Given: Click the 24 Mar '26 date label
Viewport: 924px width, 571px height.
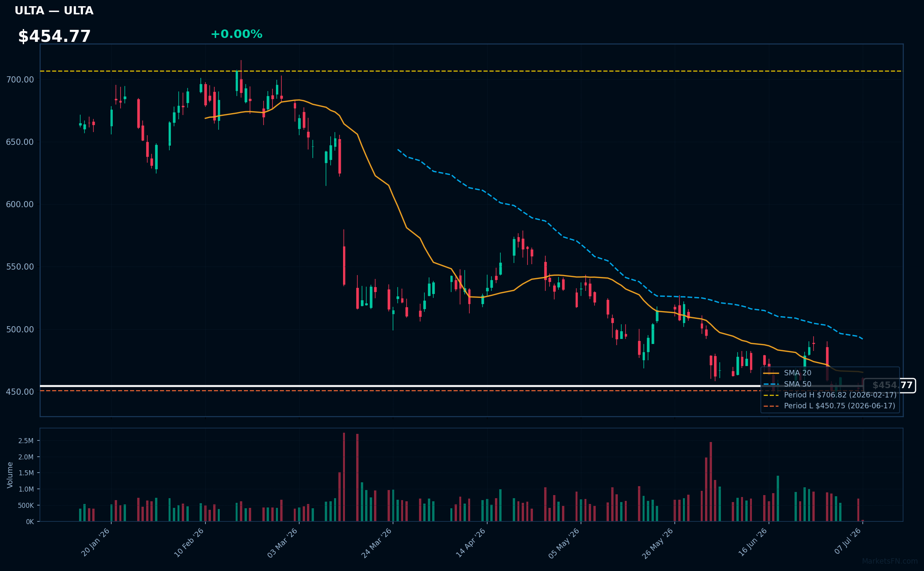Looking at the screenshot, I should click(x=377, y=543).
